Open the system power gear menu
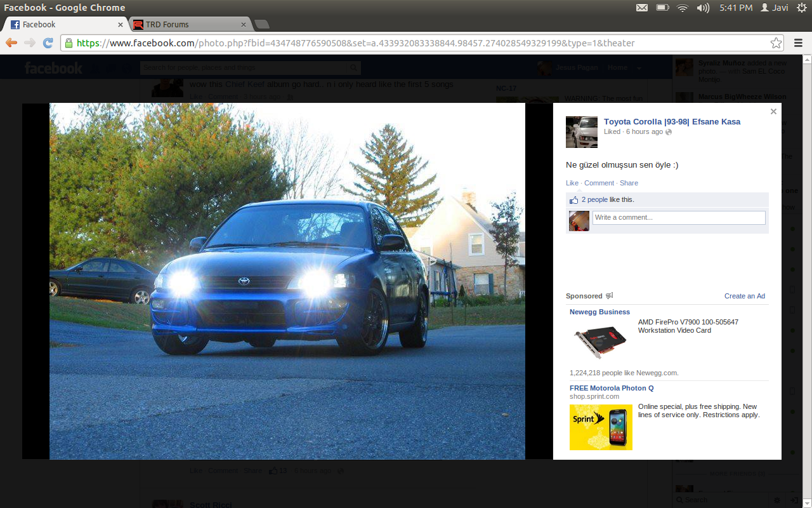 [x=801, y=8]
